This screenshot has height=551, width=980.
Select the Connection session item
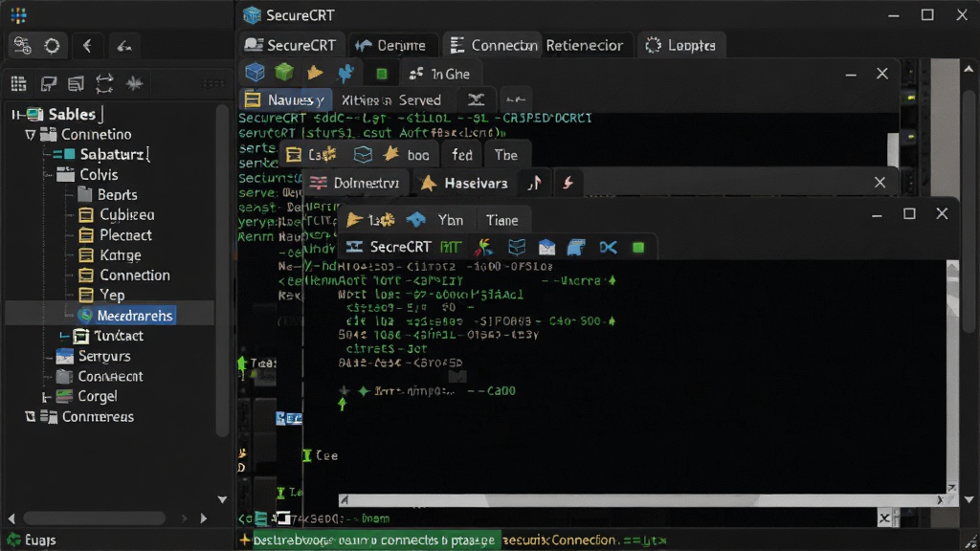[134, 275]
